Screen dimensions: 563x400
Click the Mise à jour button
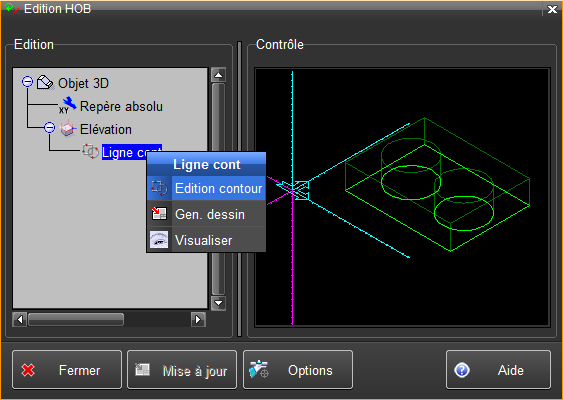[x=182, y=370]
